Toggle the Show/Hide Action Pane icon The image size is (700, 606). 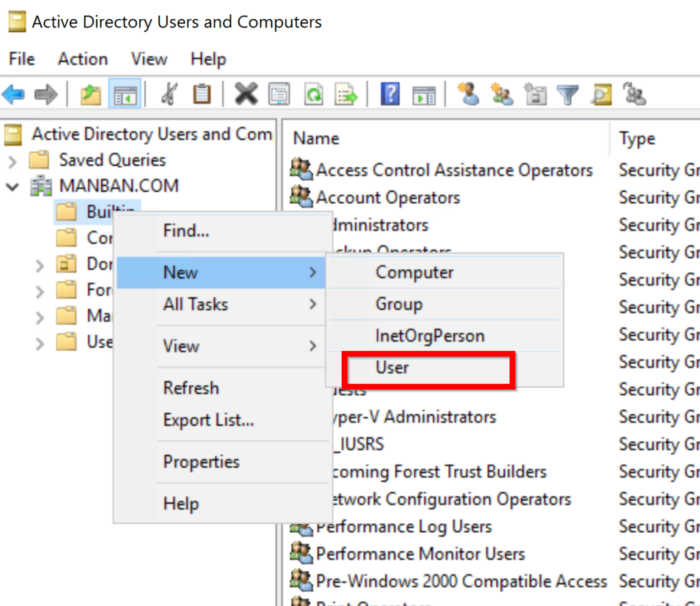coord(423,94)
